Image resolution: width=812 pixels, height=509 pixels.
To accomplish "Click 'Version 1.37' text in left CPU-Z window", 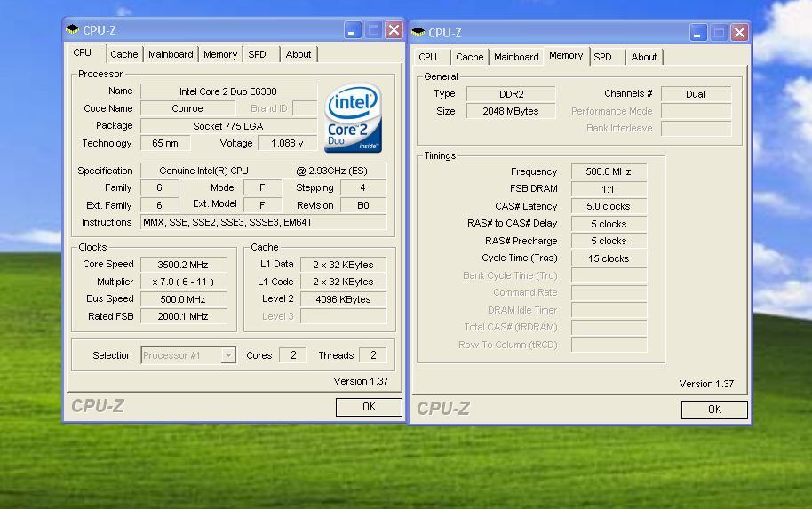I will pyautogui.click(x=361, y=381).
